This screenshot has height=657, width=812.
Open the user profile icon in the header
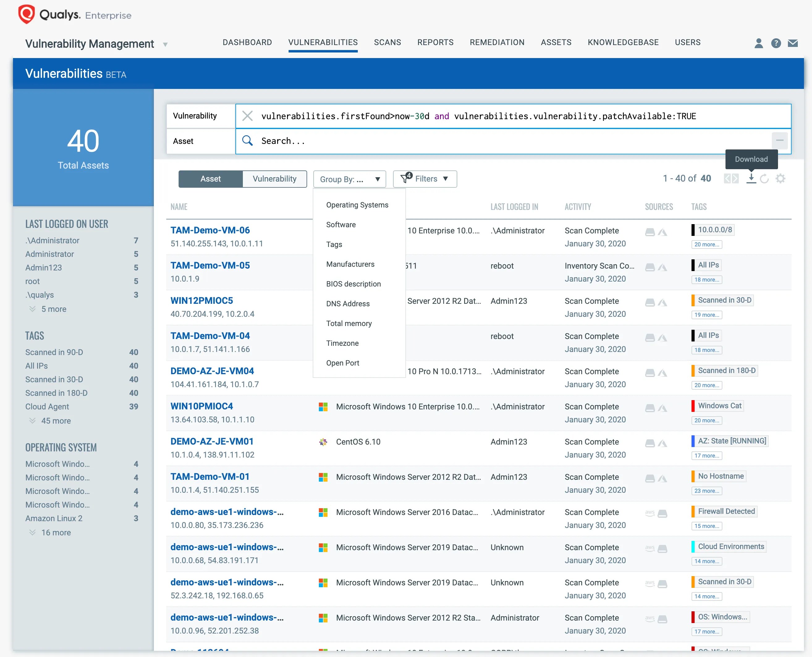[759, 44]
